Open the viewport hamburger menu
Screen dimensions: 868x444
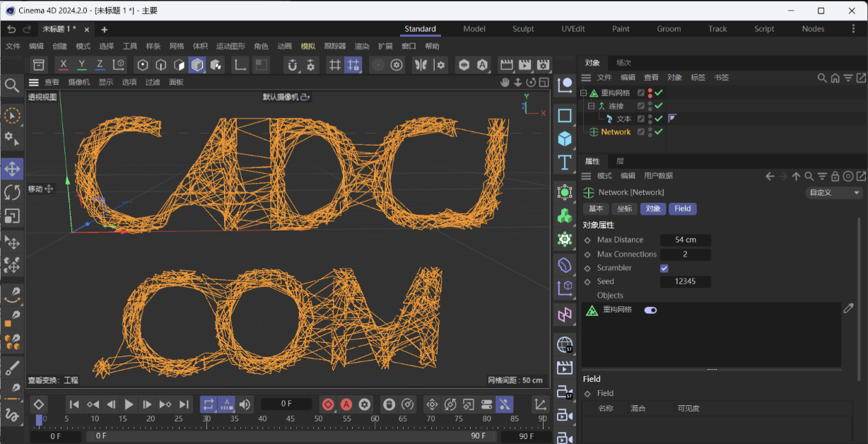pyautogui.click(x=34, y=82)
